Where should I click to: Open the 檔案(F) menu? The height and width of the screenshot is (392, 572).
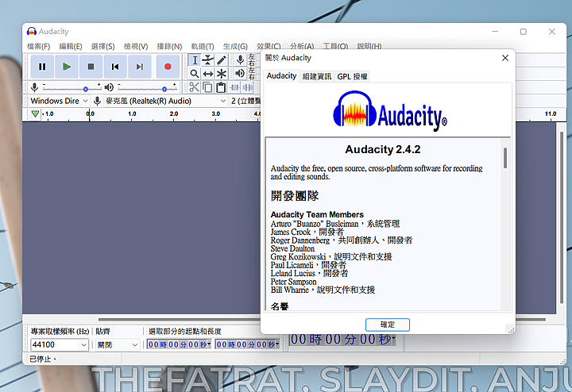(x=38, y=46)
